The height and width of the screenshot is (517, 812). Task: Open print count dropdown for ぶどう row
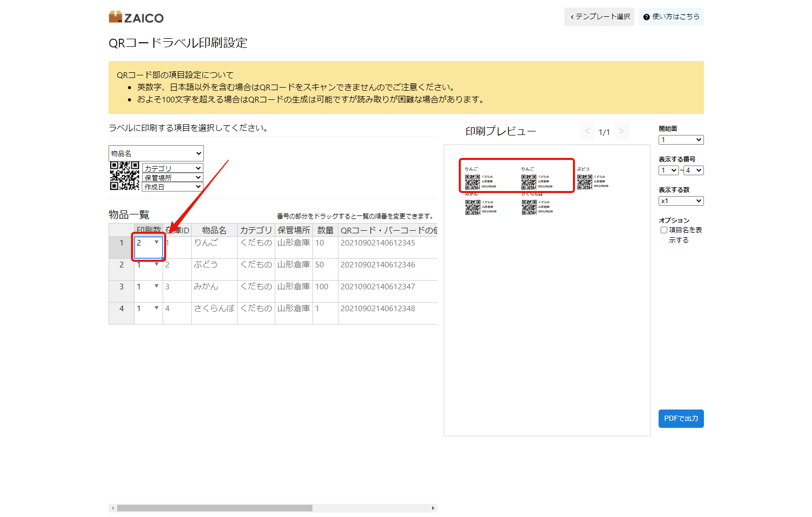coord(156,264)
